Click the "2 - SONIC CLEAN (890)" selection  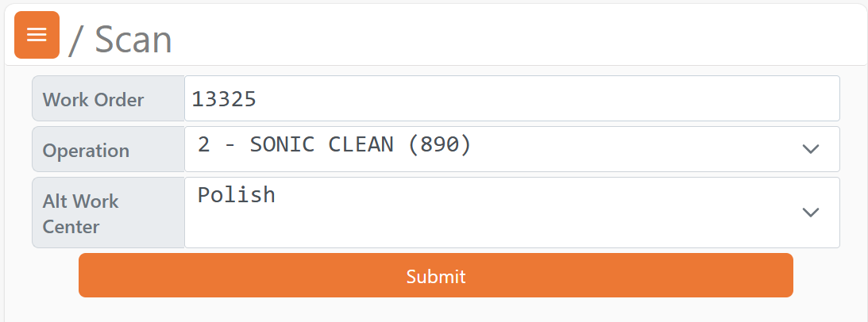(334, 145)
